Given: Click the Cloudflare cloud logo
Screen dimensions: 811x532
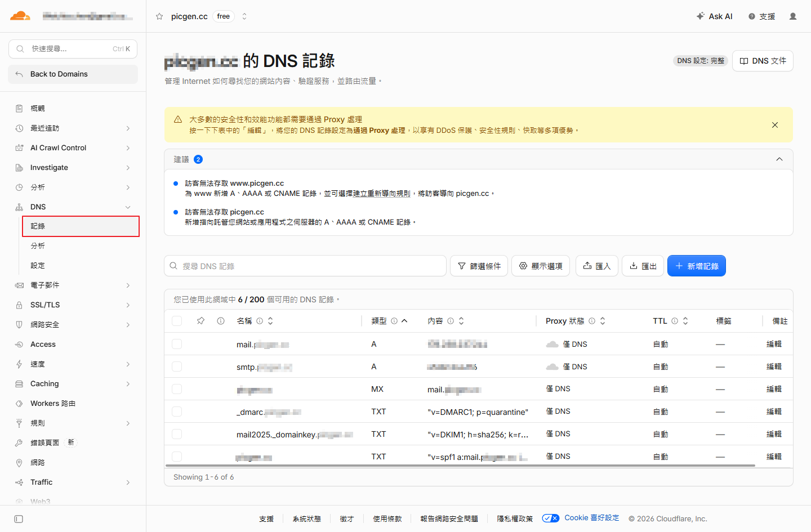Looking at the screenshot, I should point(20,16).
